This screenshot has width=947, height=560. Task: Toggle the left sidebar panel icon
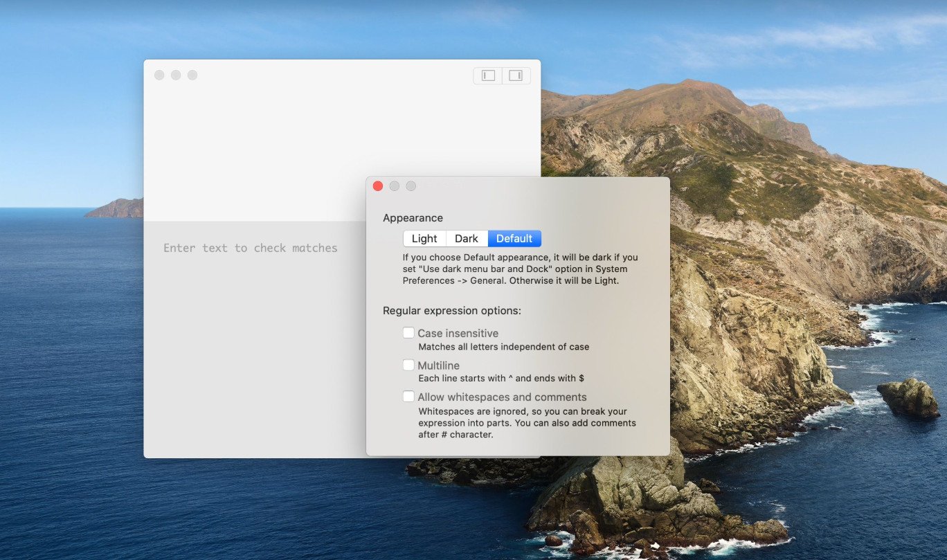click(x=488, y=75)
